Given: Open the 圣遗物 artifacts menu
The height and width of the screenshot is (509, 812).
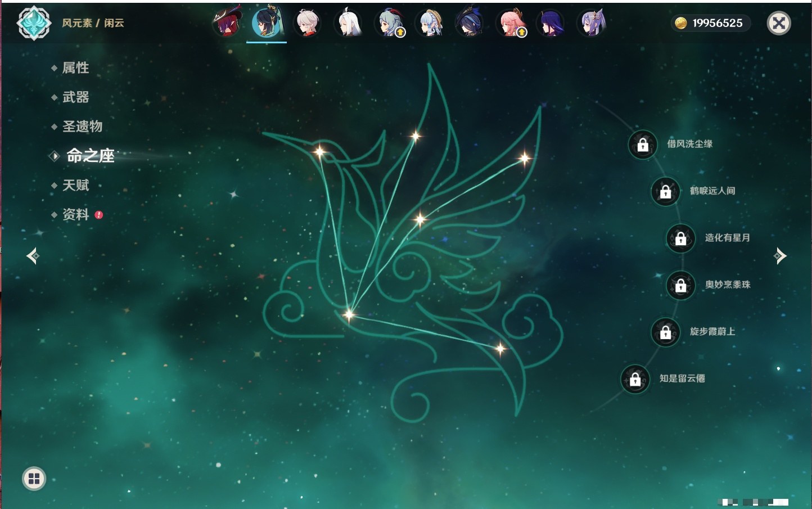Looking at the screenshot, I should [82, 127].
